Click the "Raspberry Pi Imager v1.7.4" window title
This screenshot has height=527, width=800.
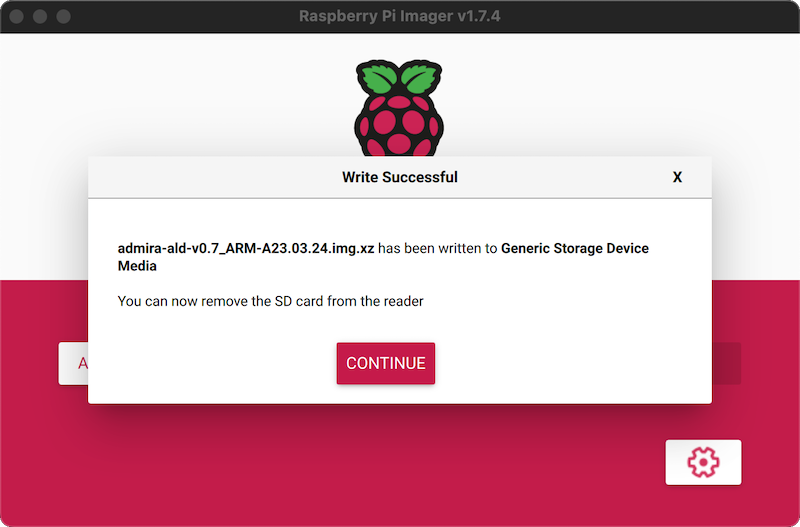click(x=399, y=17)
